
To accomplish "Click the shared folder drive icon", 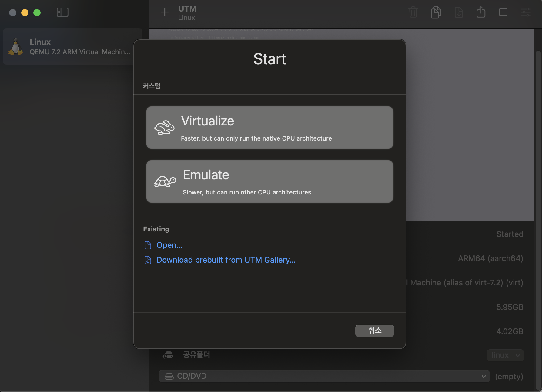I will click(168, 355).
